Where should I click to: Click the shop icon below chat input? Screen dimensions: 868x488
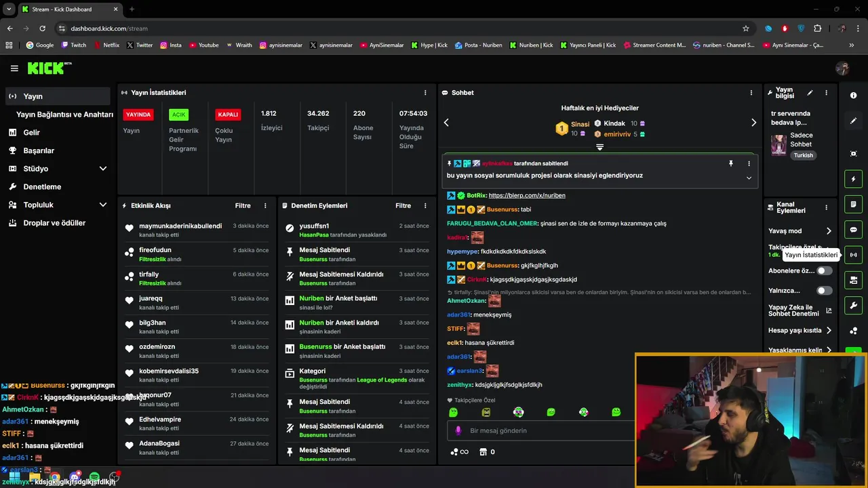click(483, 452)
